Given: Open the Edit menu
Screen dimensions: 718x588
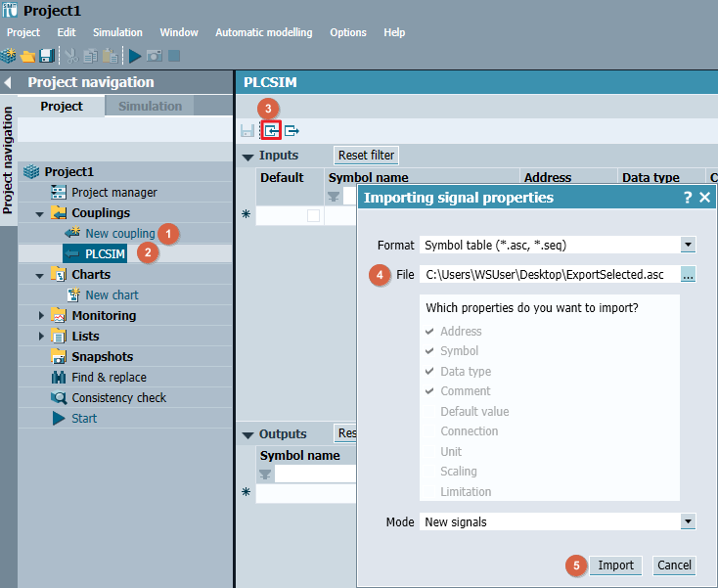Looking at the screenshot, I should pyautogui.click(x=67, y=32).
